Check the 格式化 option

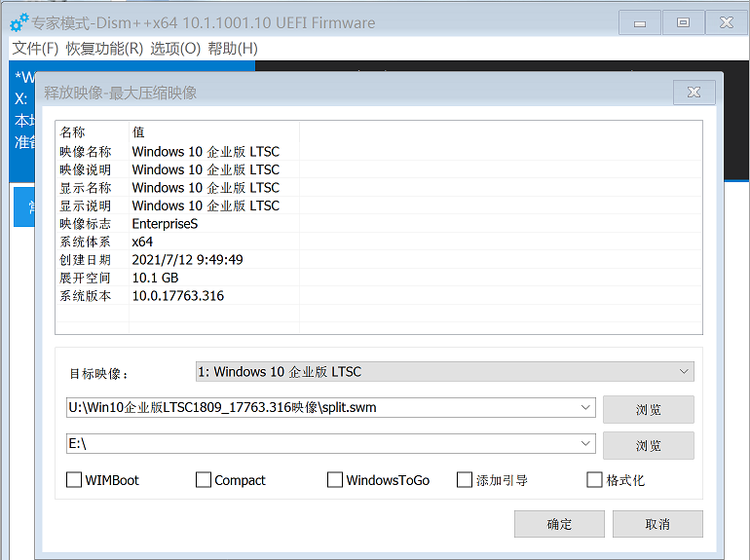[x=594, y=480]
